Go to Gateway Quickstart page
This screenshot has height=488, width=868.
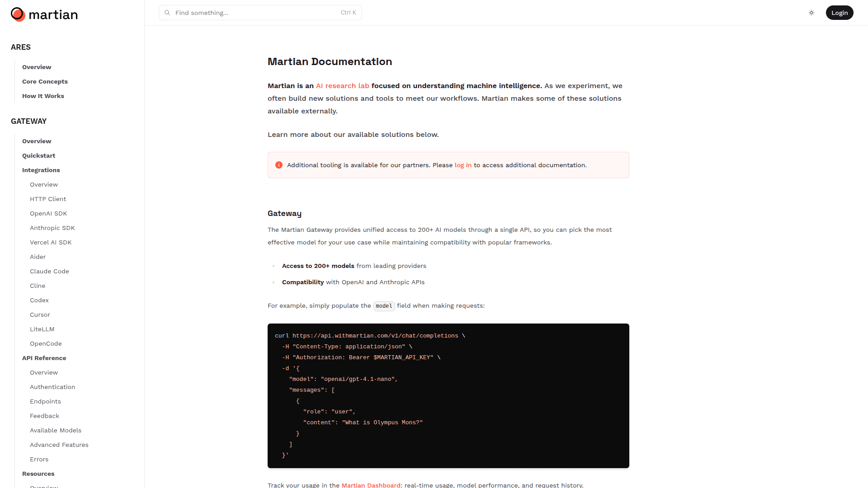coord(39,155)
